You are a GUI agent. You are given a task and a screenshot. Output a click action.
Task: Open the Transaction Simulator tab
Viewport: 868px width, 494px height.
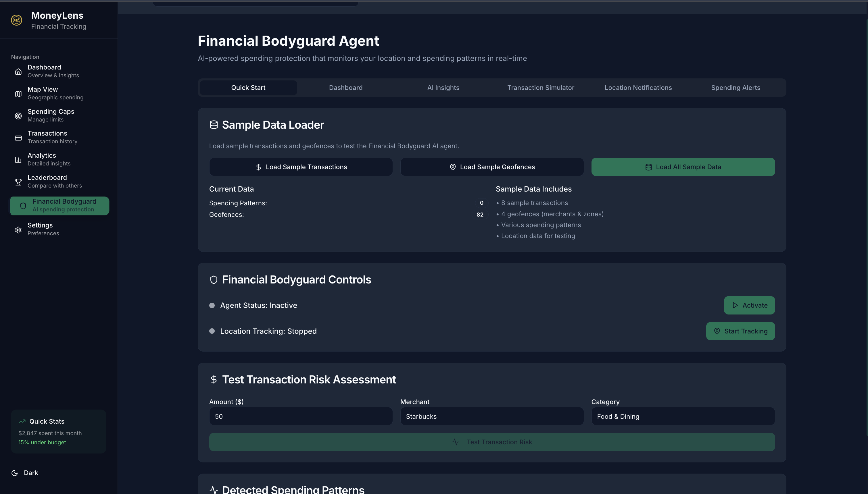click(540, 88)
